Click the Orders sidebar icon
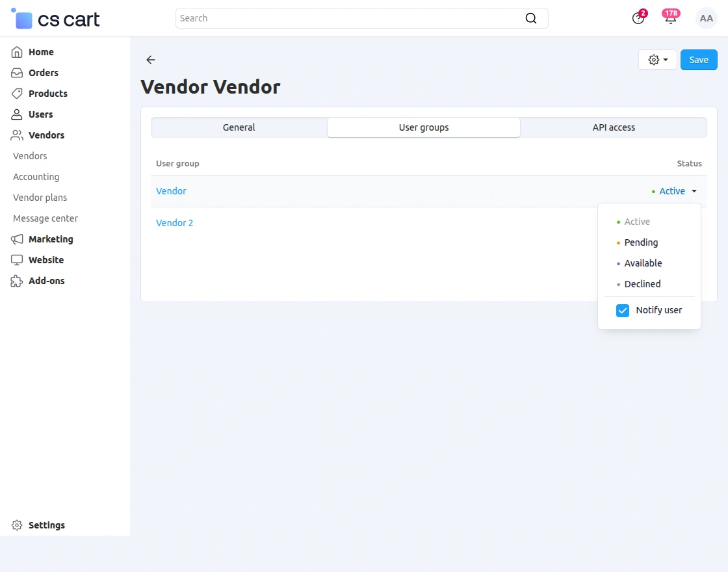Screen dimensions: 728x572 (17, 73)
